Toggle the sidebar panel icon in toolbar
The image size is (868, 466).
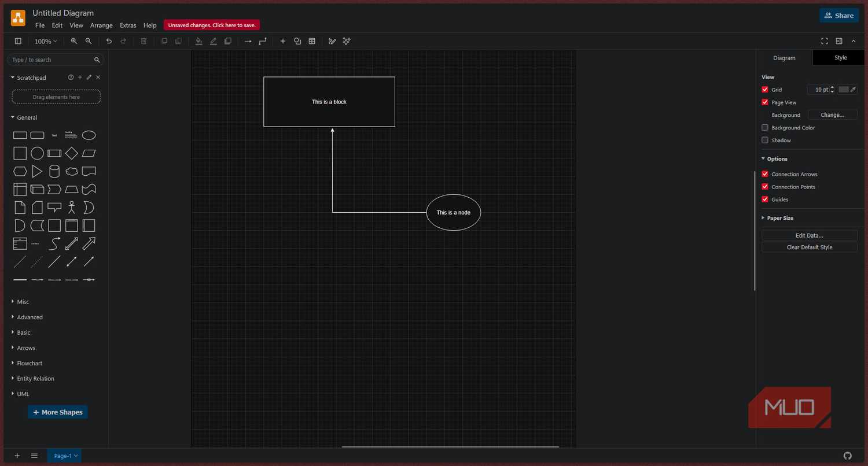[x=18, y=41]
